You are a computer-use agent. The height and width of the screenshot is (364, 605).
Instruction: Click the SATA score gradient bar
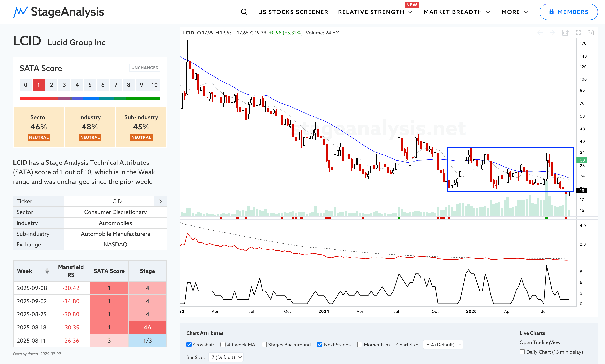(x=90, y=99)
